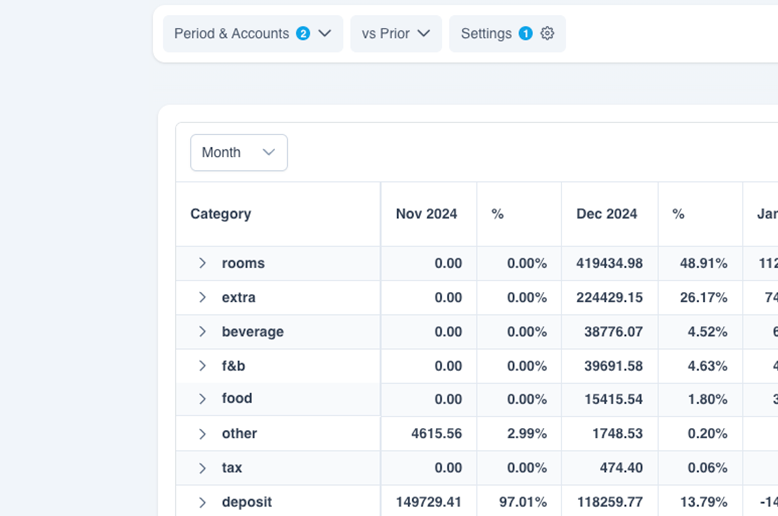Expand the beverage category row
778x516 pixels.
202,331
